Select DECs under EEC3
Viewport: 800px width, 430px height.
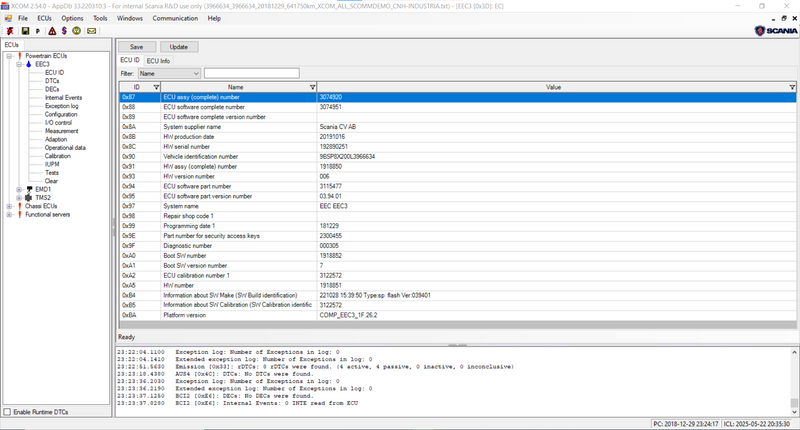click(52, 89)
